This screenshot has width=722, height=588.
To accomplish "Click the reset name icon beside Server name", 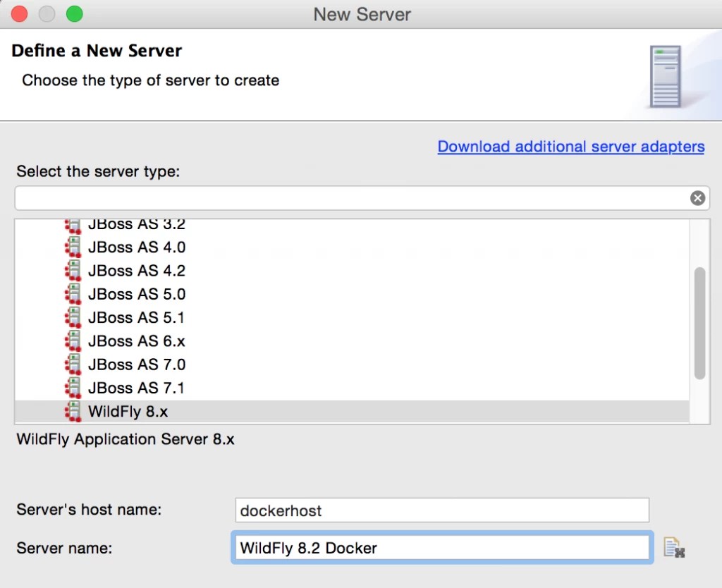I will coord(675,547).
